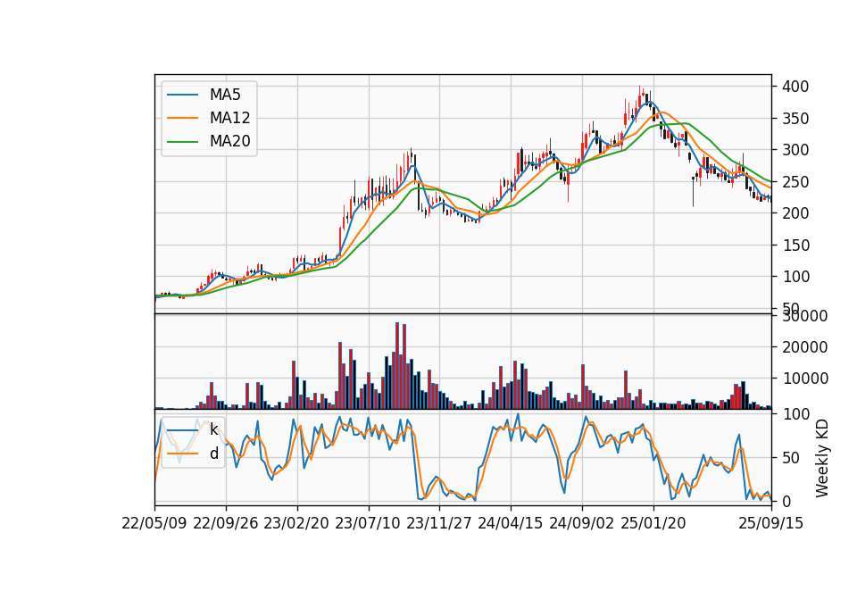Screen dimensions: 857x616
Task: Click the 23/07/10 date tick label
Action: click(x=368, y=523)
